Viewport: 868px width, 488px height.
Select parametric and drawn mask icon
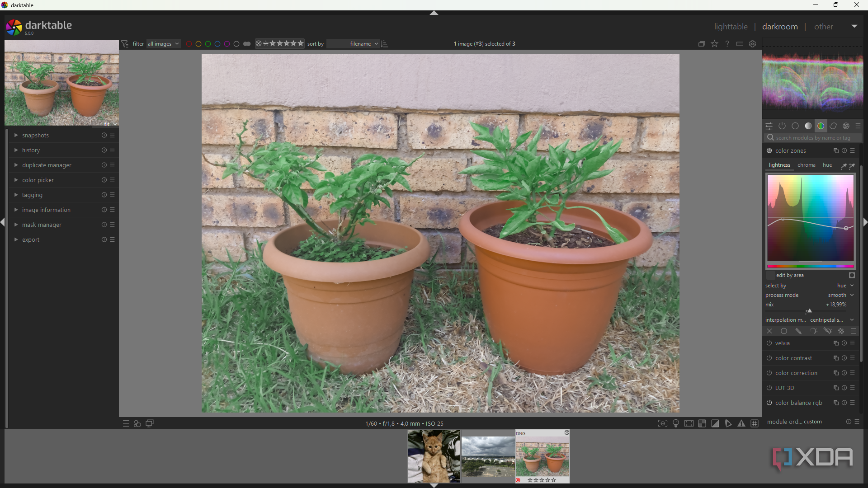point(827,331)
